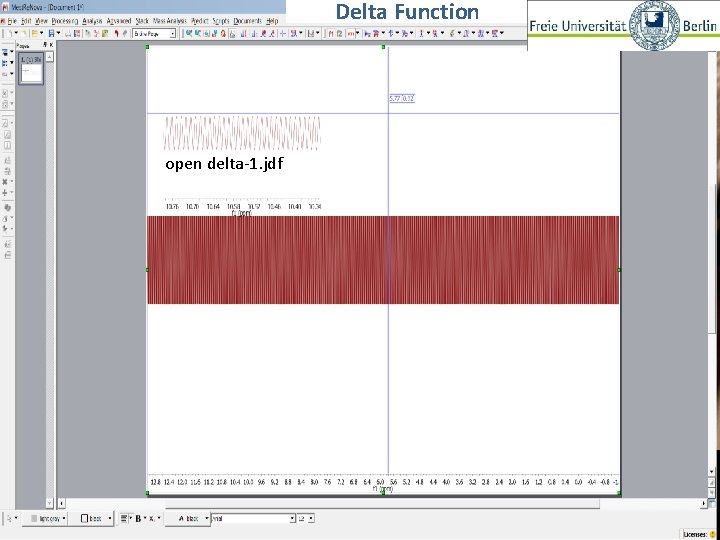
Task: Select the Zoom Out magnifier tool
Action: (197, 33)
